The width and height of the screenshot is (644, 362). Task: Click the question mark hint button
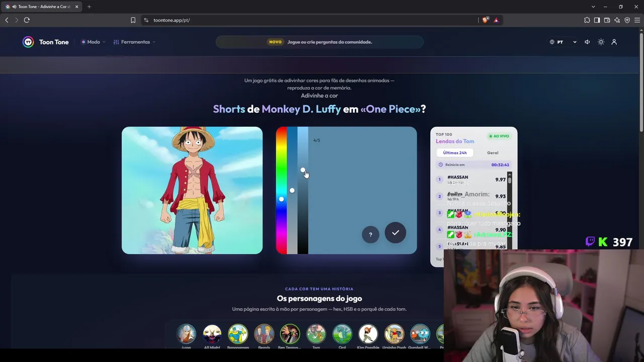point(370,234)
